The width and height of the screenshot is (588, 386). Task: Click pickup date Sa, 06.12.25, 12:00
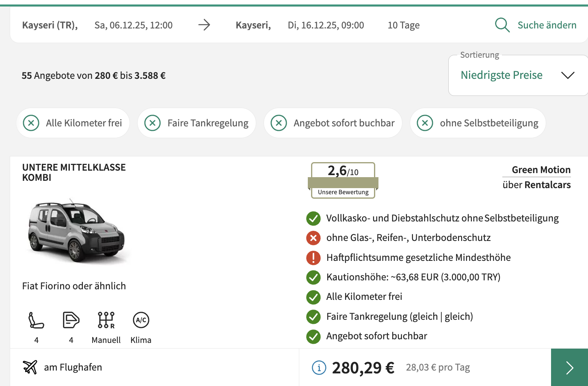click(134, 25)
